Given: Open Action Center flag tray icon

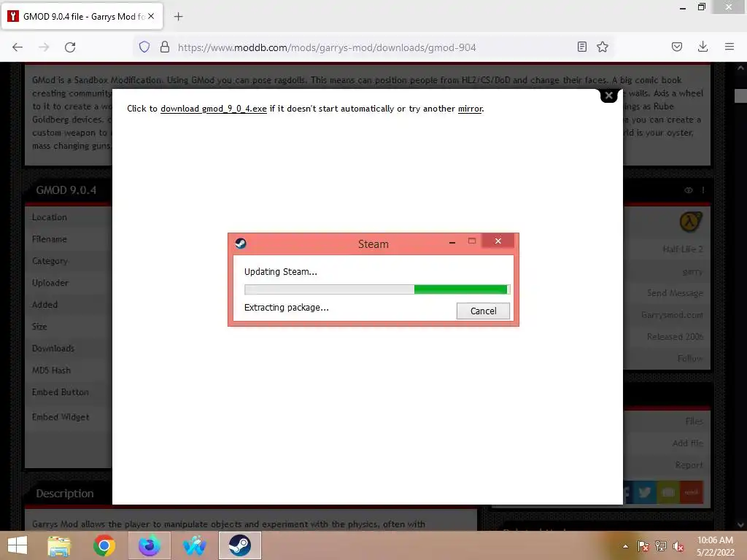Looking at the screenshot, I should tap(643, 546).
